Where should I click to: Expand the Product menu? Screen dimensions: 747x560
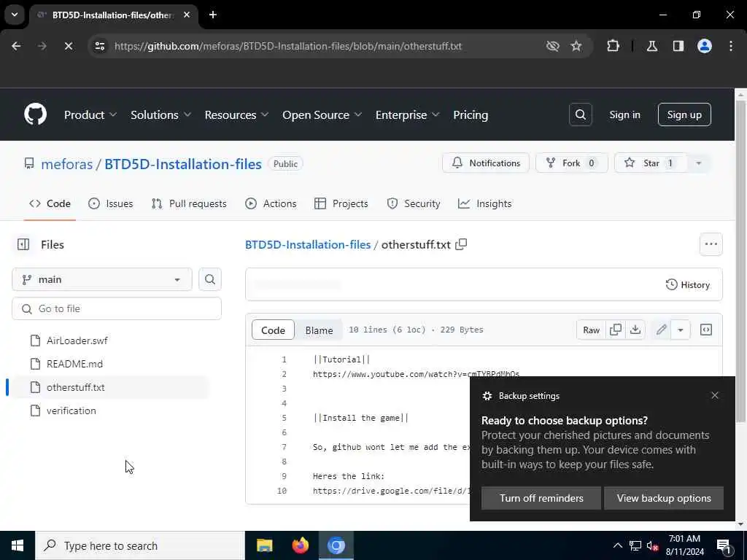click(x=90, y=114)
